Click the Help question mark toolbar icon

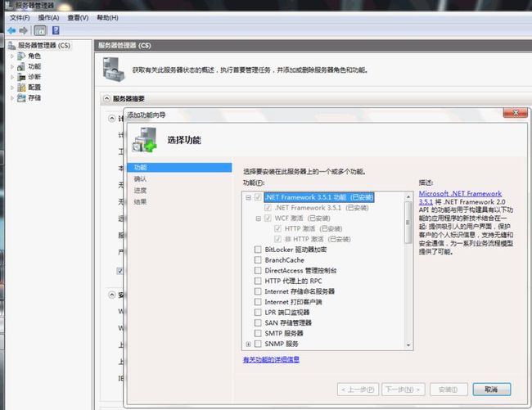pyautogui.click(x=56, y=30)
